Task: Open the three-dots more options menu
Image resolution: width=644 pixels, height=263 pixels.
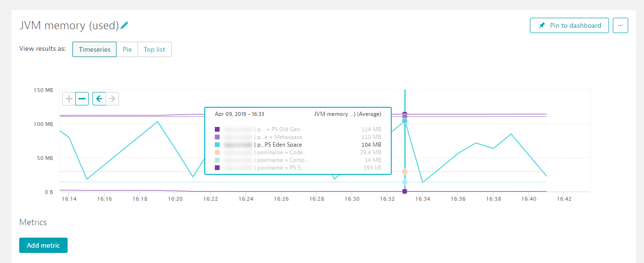Action: click(x=621, y=25)
